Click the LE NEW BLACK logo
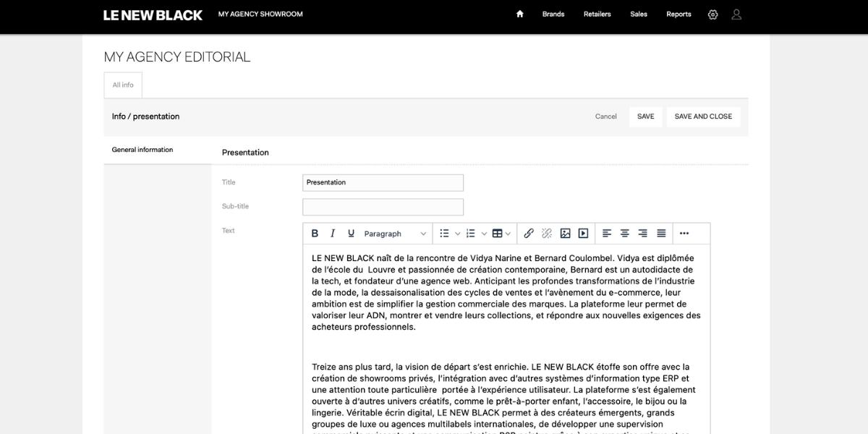 pos(153,15)
